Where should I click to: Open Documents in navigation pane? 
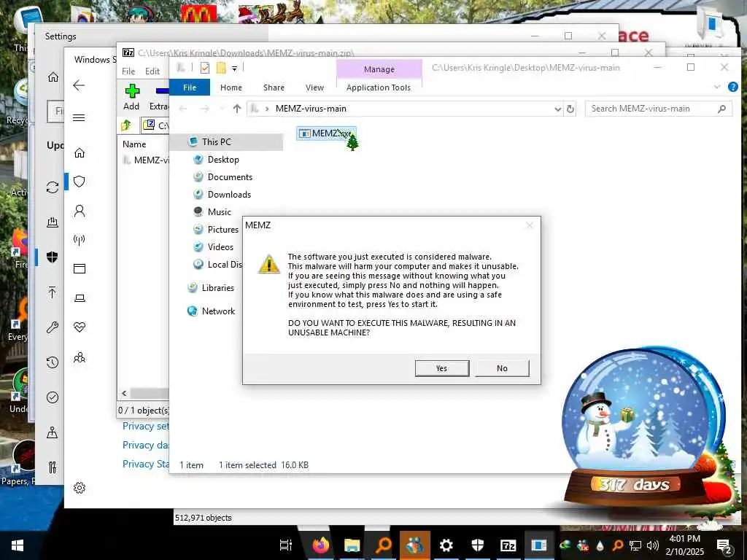click(x=230, y=177)
